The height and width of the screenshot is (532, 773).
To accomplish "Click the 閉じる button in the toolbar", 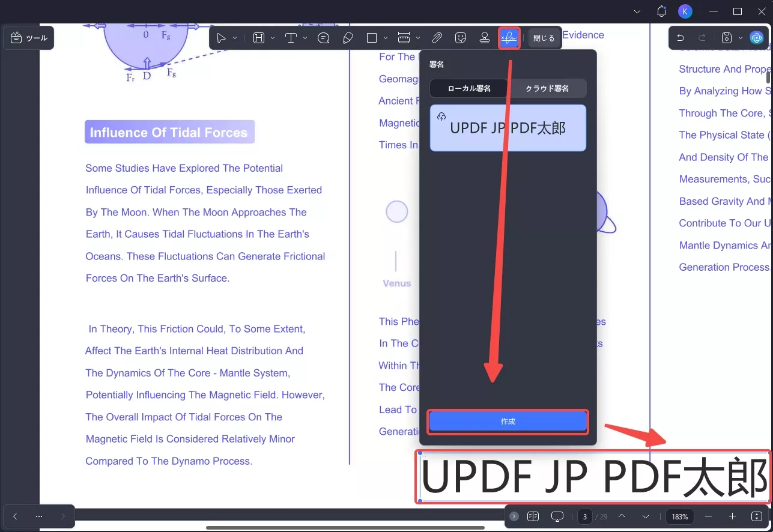I will click(x=544, y=38).
